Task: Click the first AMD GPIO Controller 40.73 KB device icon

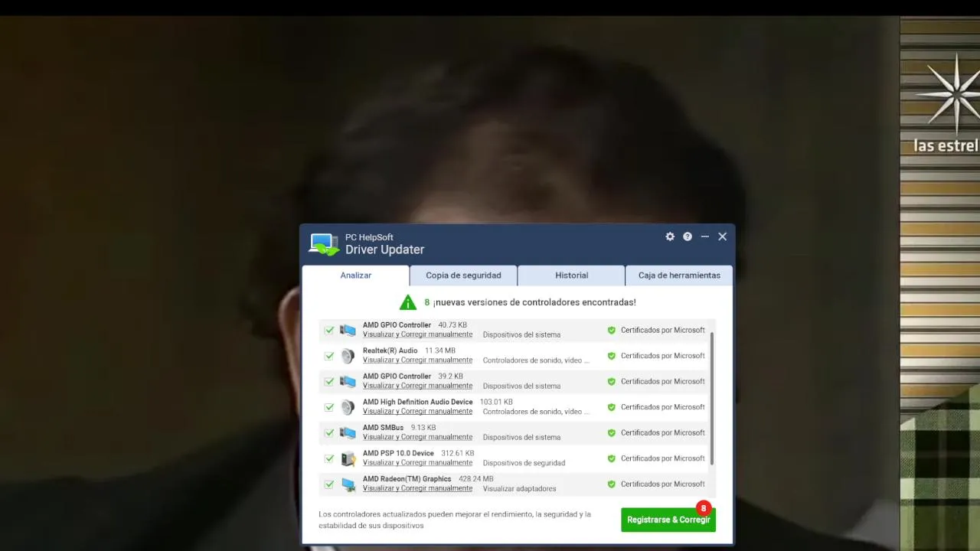Action: [x=348, y=331]
